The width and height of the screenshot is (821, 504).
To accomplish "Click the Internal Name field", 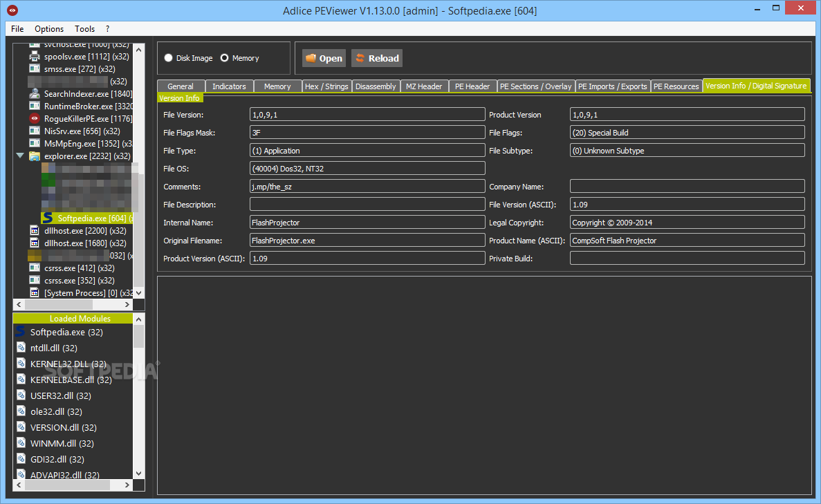I will click(367, 223).
